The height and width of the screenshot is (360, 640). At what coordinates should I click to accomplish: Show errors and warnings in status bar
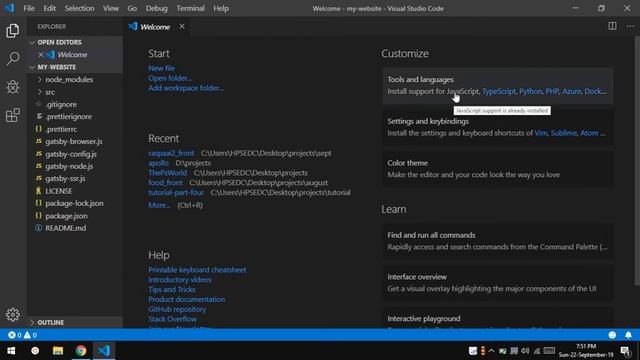click(x=22, y=335)
